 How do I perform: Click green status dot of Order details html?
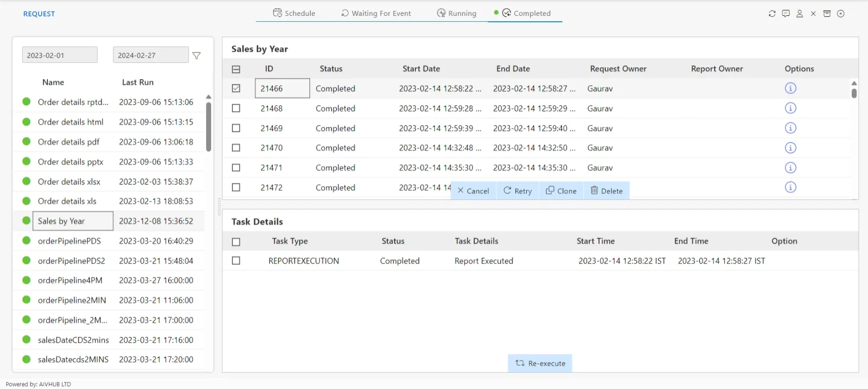tap(27, 122)
